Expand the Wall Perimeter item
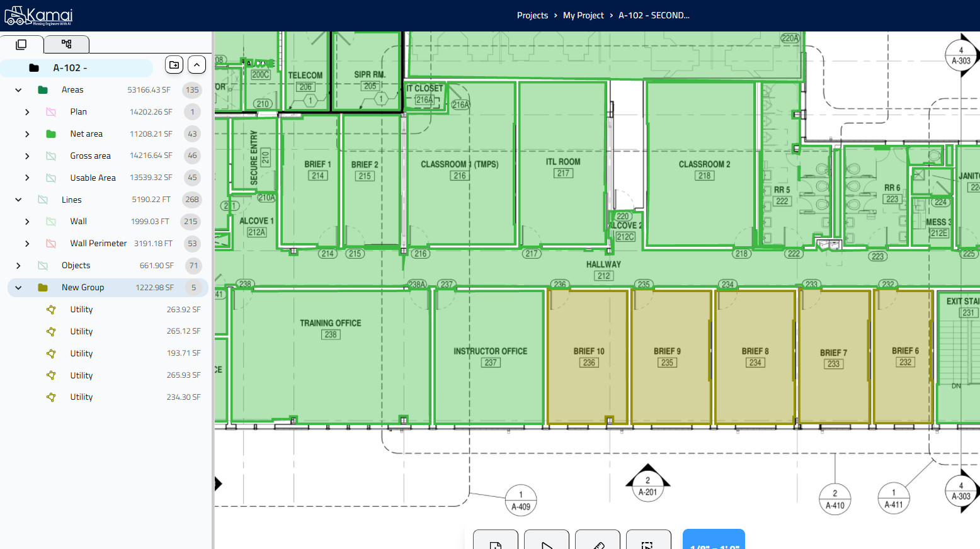Viewport: 980px width, 549px height. pos(27,244)
